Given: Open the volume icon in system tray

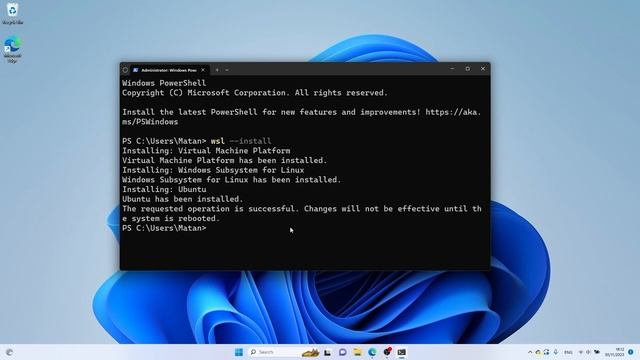Looking at the screenshot, I should coord(588,352).
